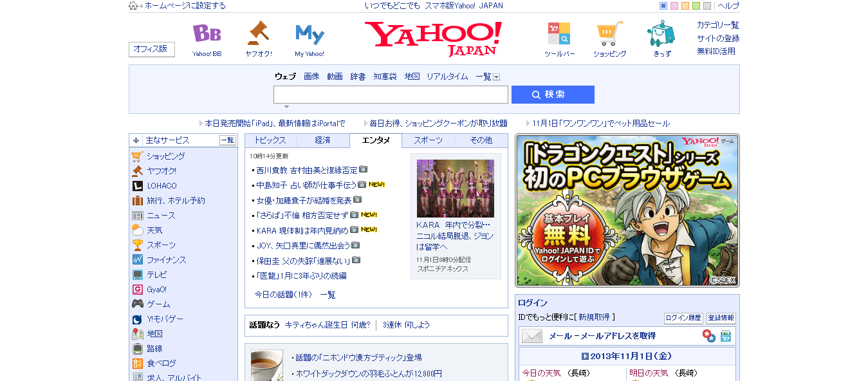Viewport: 868px width, 381px height.
Task: Click the down arrow beside 主なサービス
Action: [136, 140]
